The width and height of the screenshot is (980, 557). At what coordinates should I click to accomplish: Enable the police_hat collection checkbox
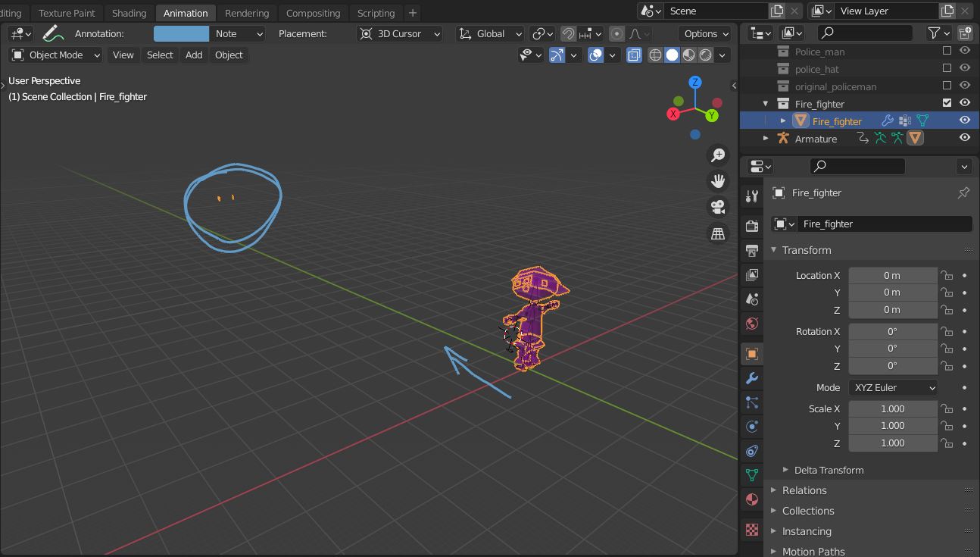pyautogui.click(x=947, y=68)
